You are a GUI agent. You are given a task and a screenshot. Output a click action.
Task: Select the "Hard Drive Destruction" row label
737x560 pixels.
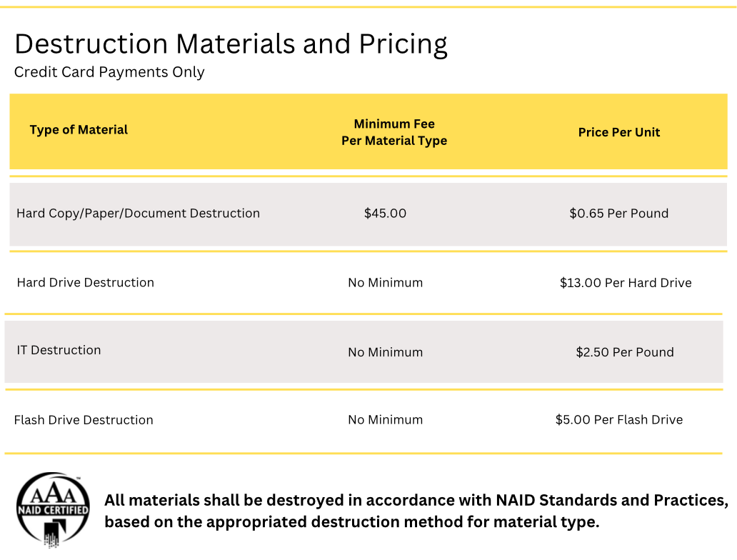(85, 282)
